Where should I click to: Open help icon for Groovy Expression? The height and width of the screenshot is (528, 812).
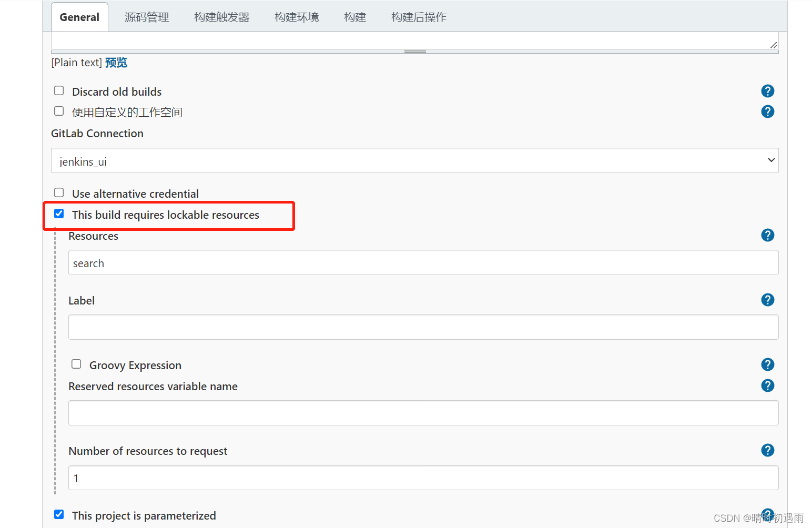(767, 364)
